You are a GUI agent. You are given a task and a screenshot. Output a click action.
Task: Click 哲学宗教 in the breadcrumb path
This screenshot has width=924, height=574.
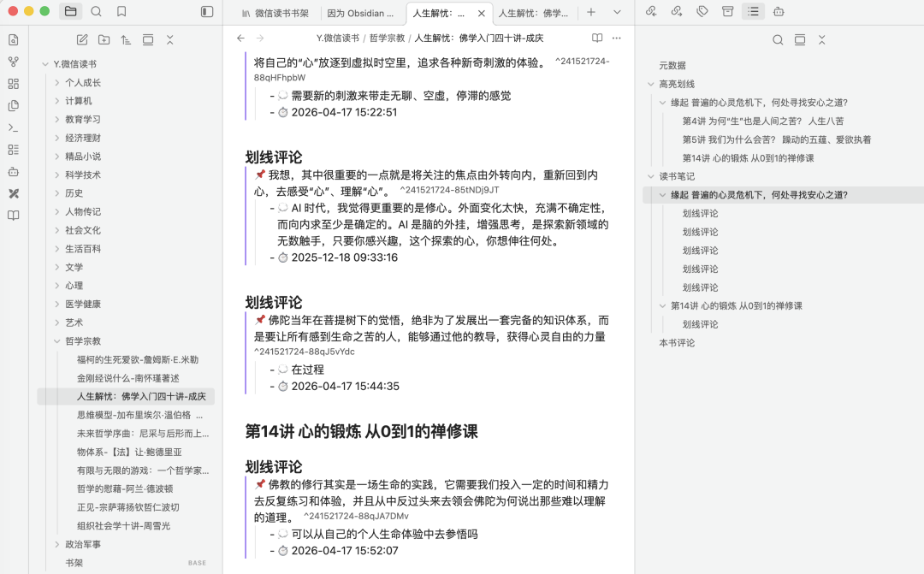(x=387, y=38)
